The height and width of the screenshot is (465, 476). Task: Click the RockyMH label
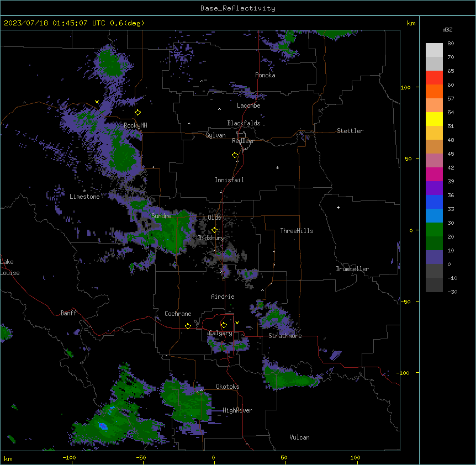point(135,125)
